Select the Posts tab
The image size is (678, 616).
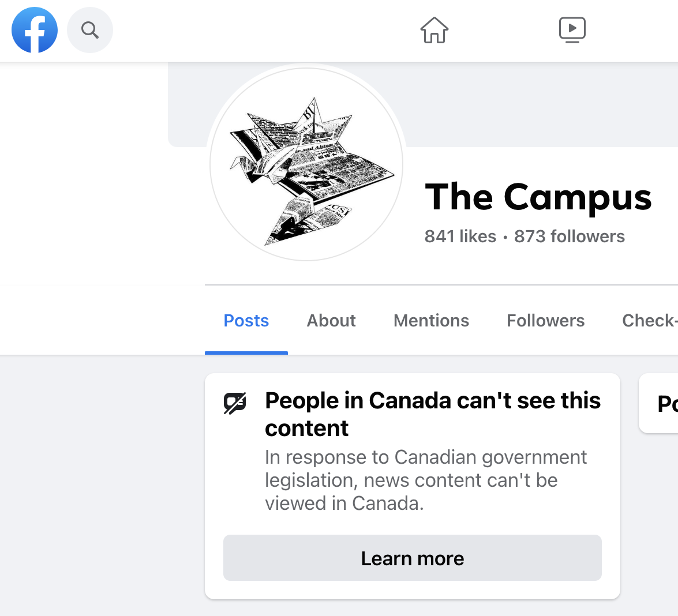pos(246,321)
